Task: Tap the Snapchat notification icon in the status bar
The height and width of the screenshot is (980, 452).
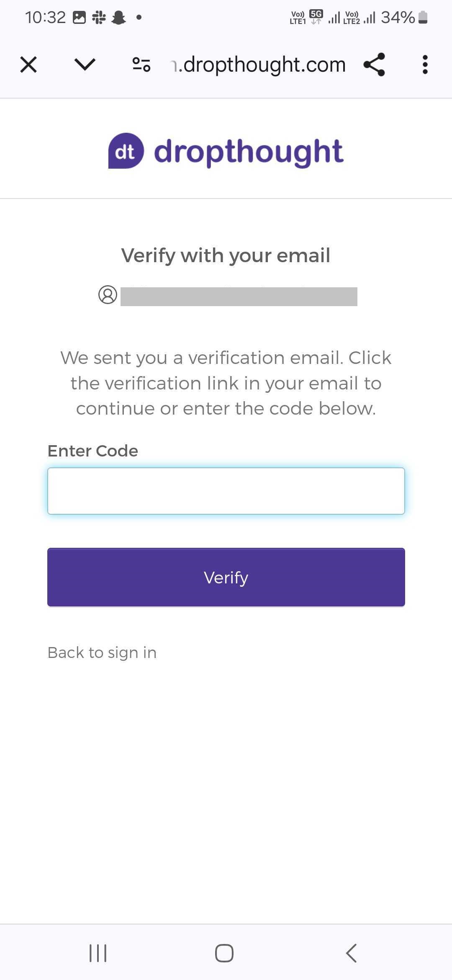Action: click(x=118, y=17)
